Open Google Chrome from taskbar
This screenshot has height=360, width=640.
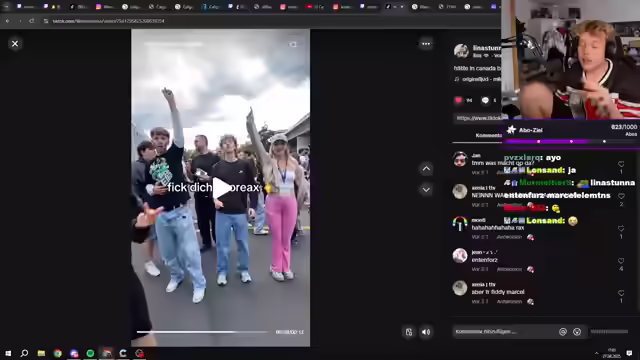pyautogui.click(x=58, y=353)
